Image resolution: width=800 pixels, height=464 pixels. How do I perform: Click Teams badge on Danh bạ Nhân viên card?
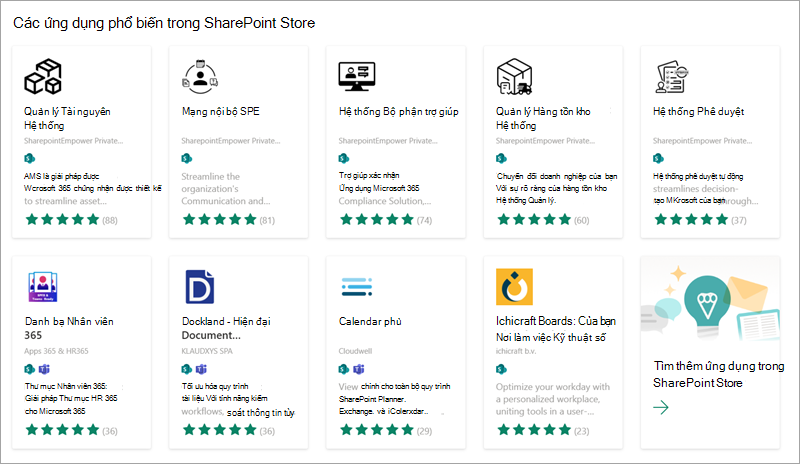44,369
